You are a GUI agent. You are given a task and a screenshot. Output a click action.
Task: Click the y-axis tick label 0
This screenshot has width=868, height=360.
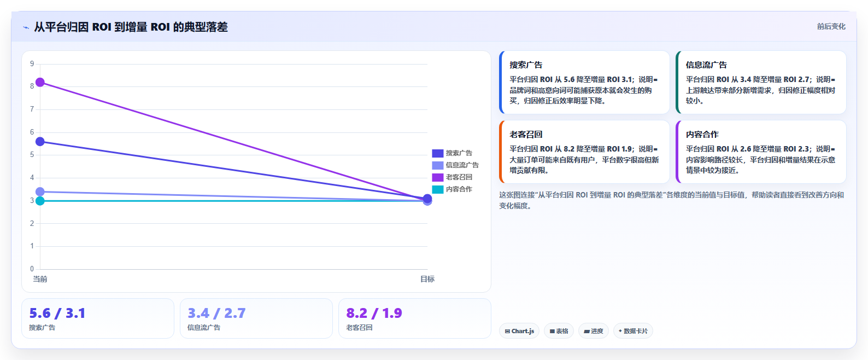click(32, 269)
